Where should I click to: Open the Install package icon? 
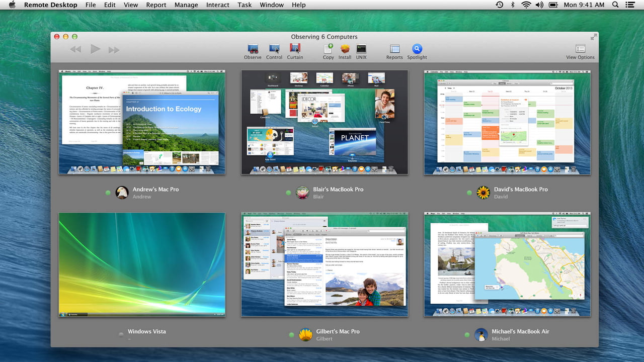click(345, 49)
